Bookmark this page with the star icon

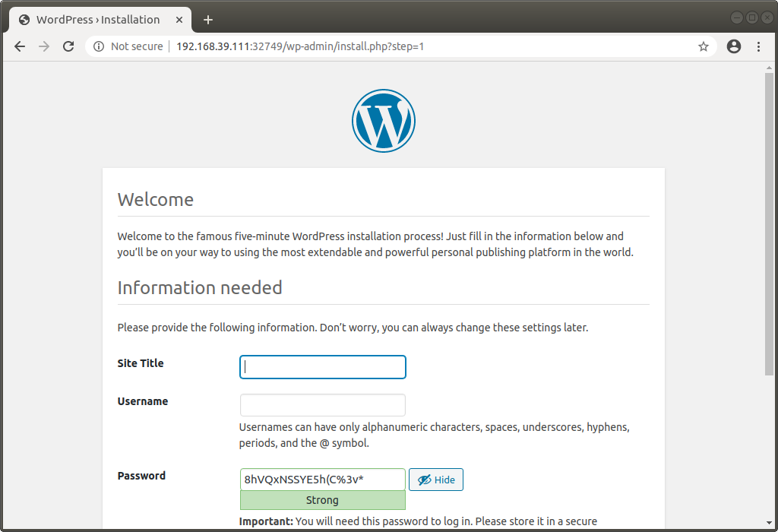click(703, 46)
